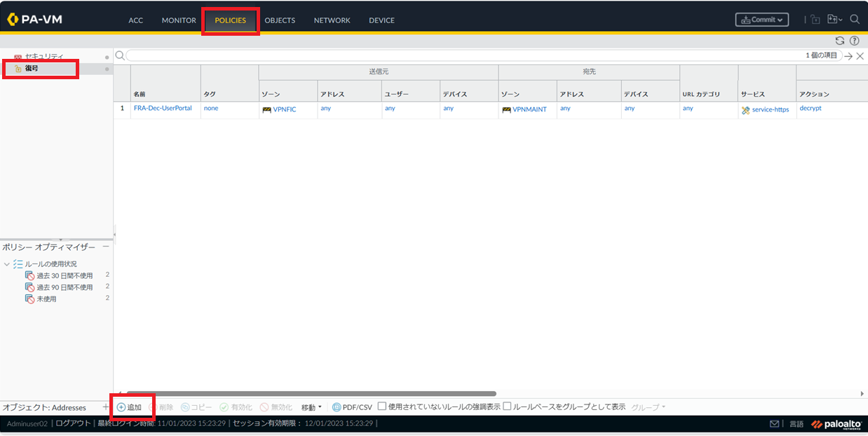The image size is (868, 436).
Task: Click the 有効化 (Enable) button
Action: coord(236,407)
